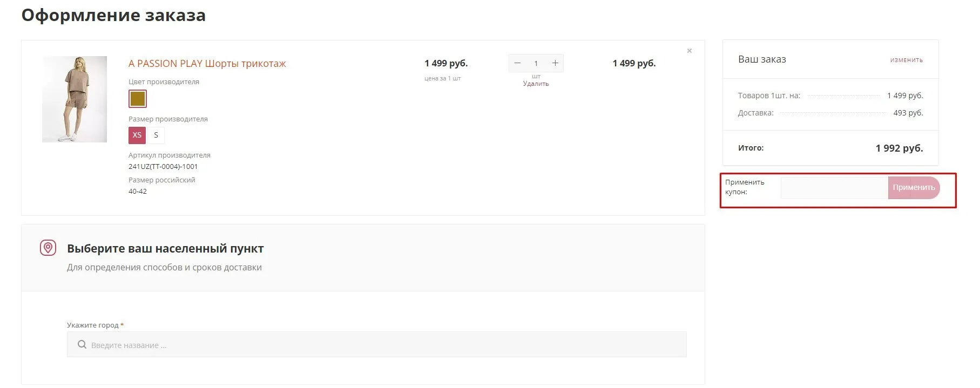Focus the Укажите город search field
Viewport: 980px width, 388px height.
tap(377, 344)
